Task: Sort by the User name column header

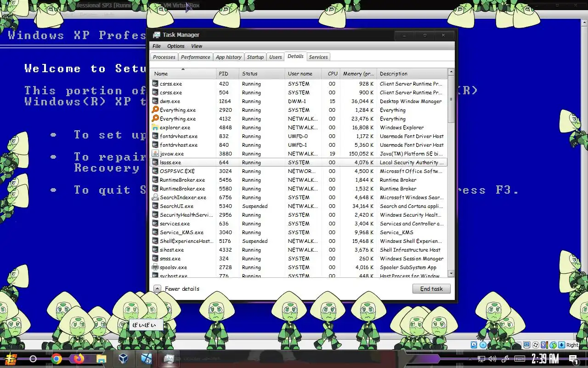Action: (303, 74)
